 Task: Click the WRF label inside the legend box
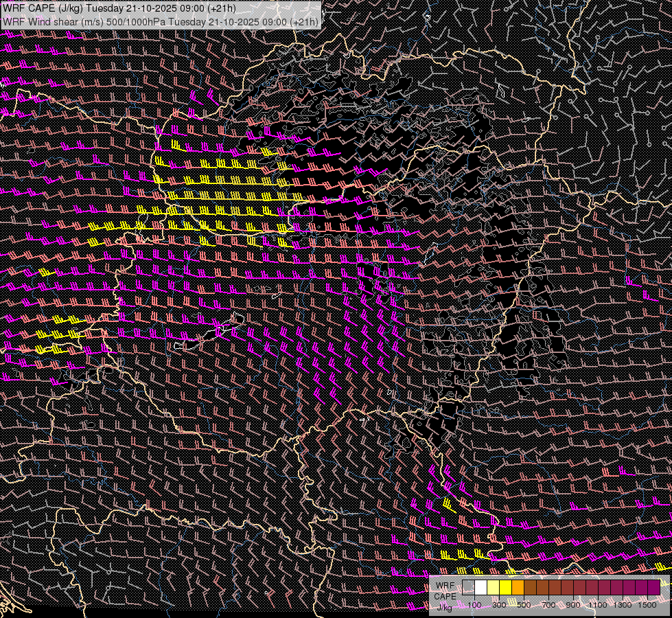point(445,586)
